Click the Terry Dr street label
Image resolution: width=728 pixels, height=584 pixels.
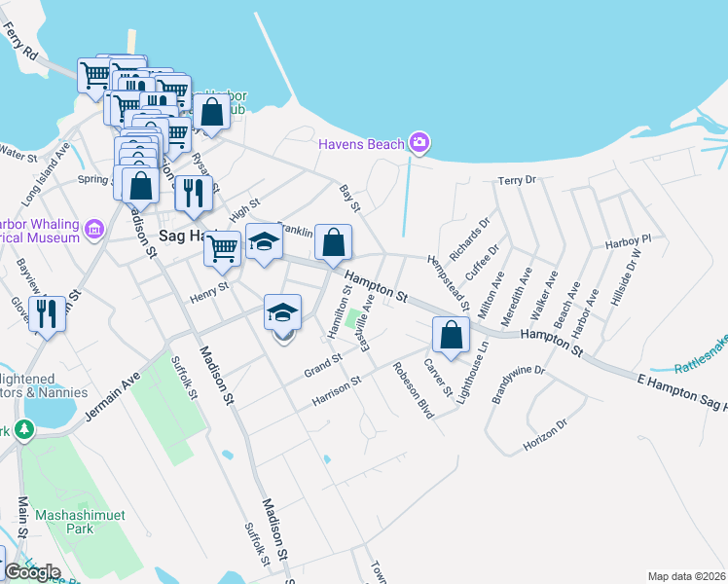pos(517,180)
